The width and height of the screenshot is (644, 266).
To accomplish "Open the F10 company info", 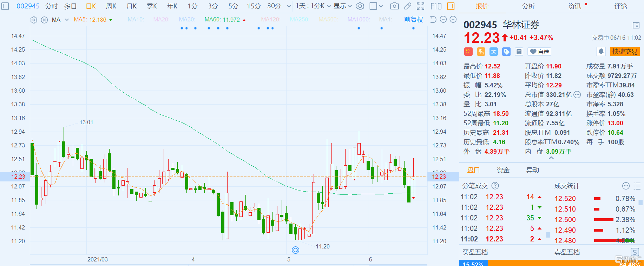I will [436, 6].
